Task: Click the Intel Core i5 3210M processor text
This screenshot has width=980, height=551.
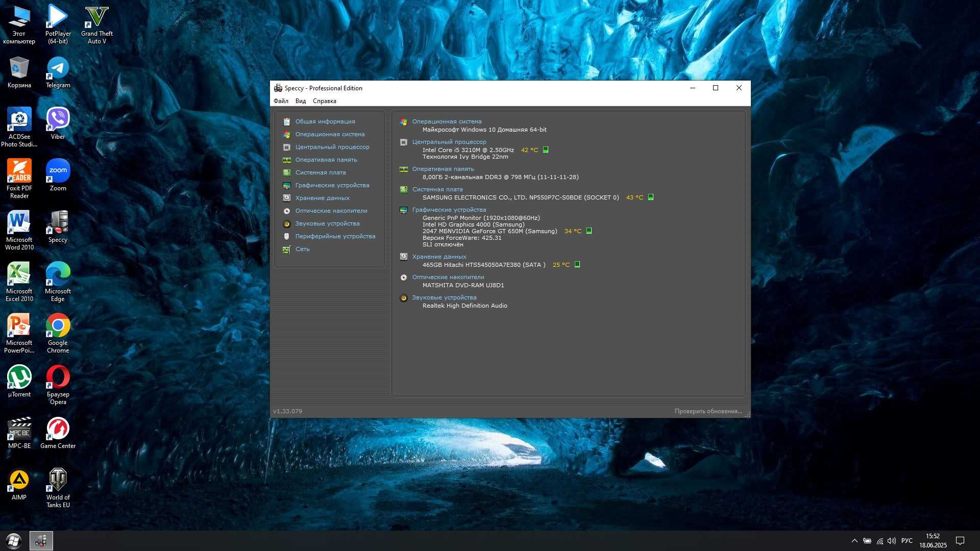Action: 468,150
